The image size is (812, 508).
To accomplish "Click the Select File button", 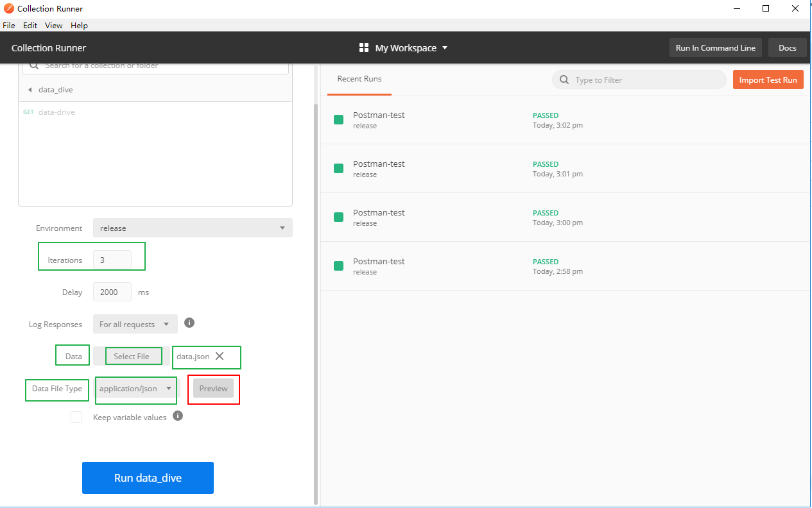I will 132,356.
